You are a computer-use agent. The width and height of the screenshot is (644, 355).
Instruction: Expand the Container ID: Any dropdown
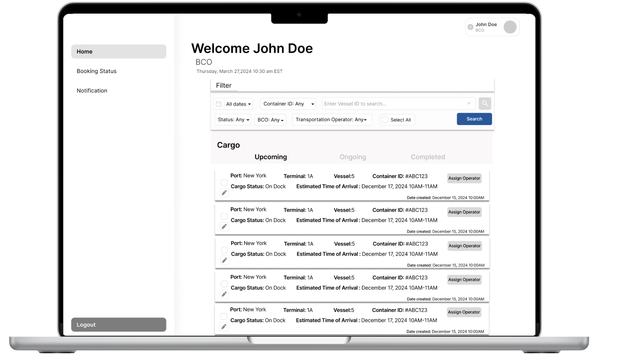(288, 104)
